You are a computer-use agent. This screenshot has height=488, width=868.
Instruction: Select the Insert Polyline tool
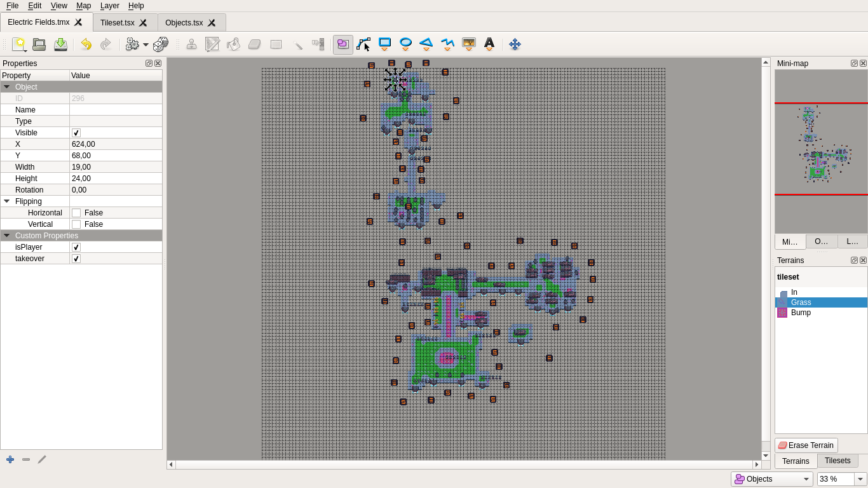447,44
